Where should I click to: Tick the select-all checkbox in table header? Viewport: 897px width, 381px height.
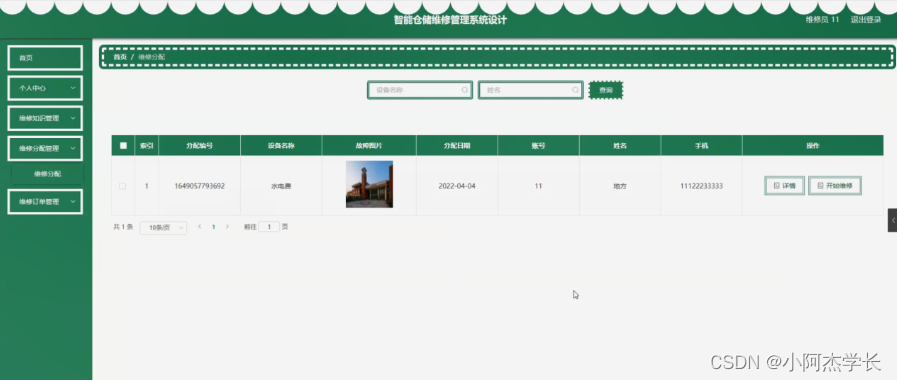(x=123, y=145)
